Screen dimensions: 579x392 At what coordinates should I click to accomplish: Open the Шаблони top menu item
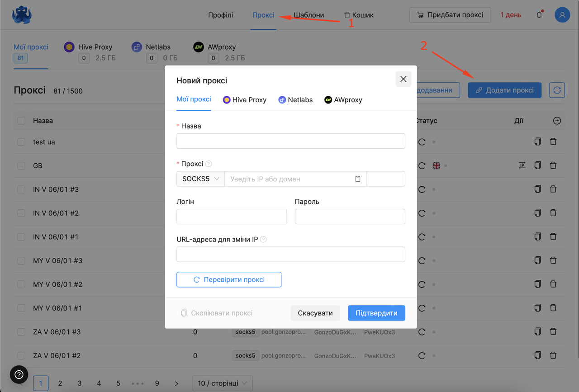pos(309,15)
